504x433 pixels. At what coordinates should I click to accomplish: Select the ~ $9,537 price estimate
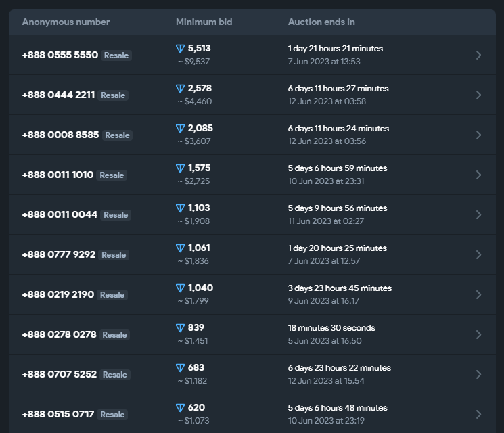click(194, 62)
